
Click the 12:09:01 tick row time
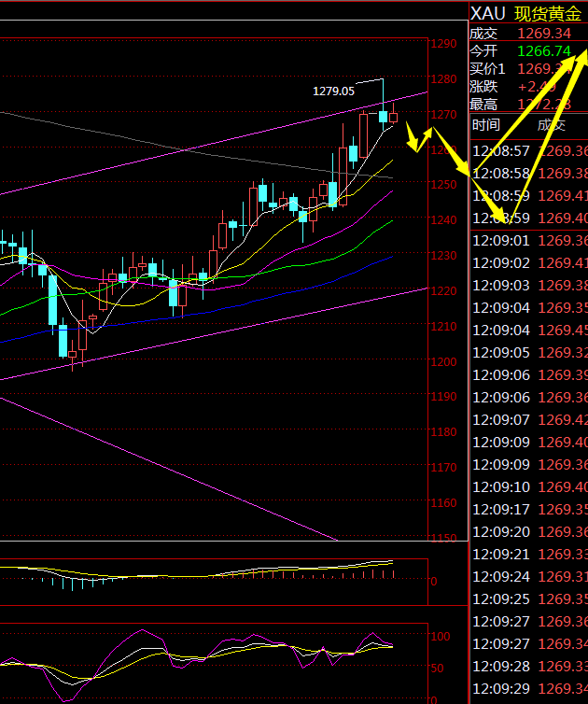tap(501, 241)
